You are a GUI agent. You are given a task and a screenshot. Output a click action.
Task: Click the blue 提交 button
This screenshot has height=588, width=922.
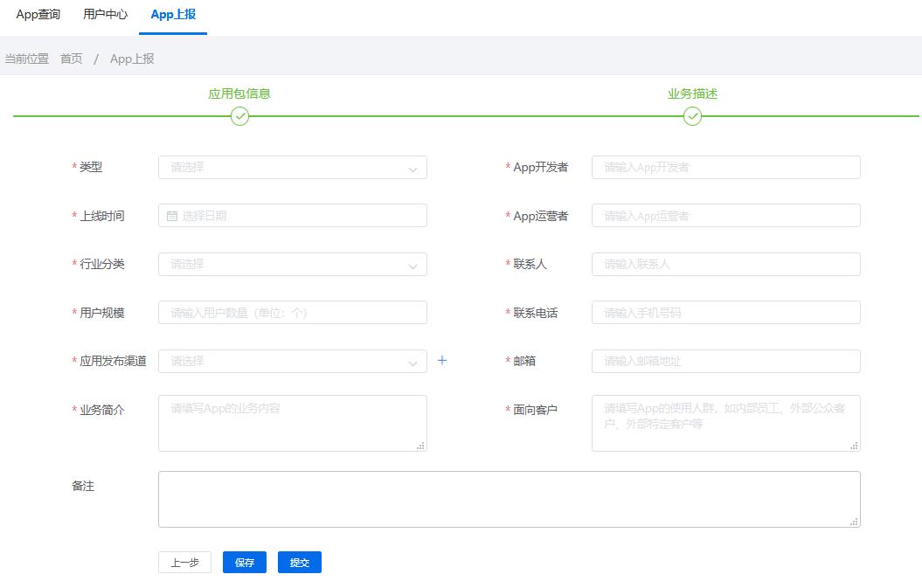[x=299, y=562]
